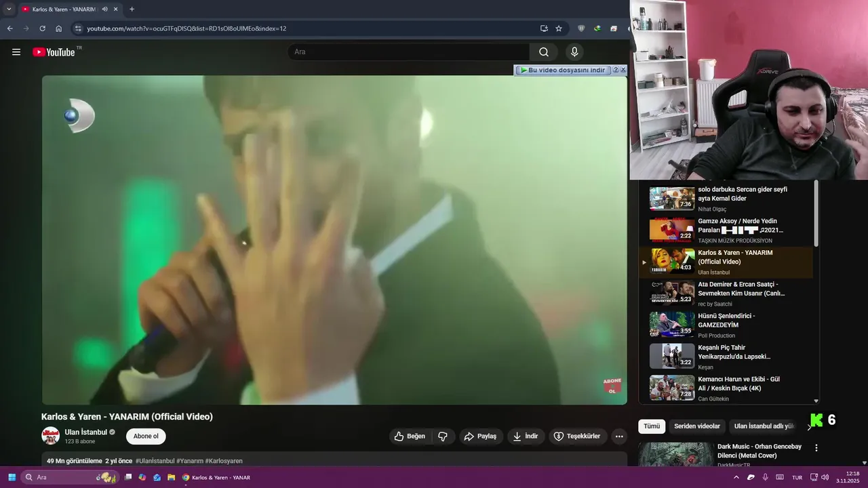Open the #UlanIstanbul hashtag link
Viewport: 868px width, 488px height.
(x=155, y=461)
